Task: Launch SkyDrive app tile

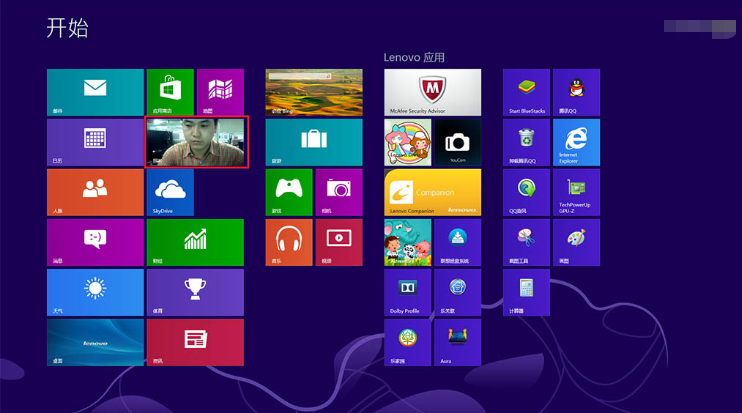Action: (170, 192)
